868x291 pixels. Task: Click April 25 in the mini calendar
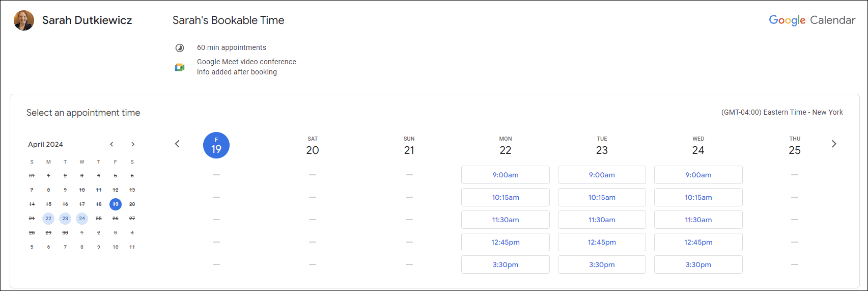coord(99,219)
